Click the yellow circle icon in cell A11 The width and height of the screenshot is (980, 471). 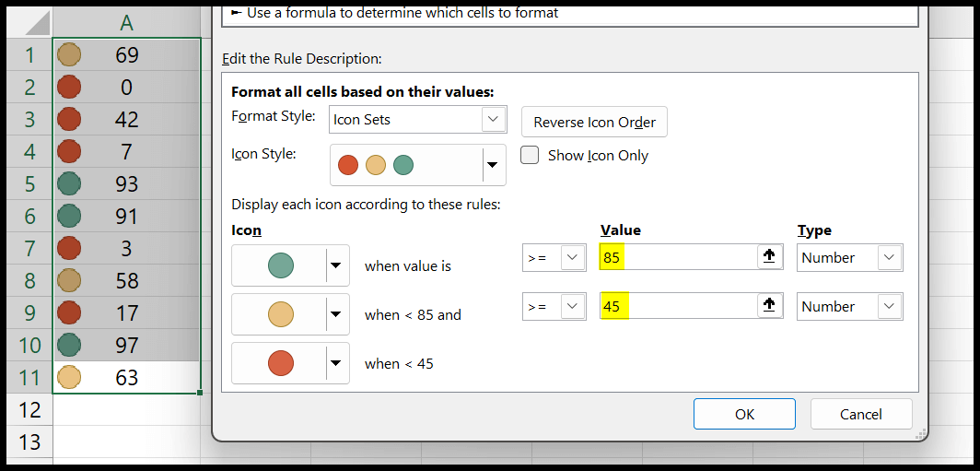pyautogui.click(x=69, y=377)
